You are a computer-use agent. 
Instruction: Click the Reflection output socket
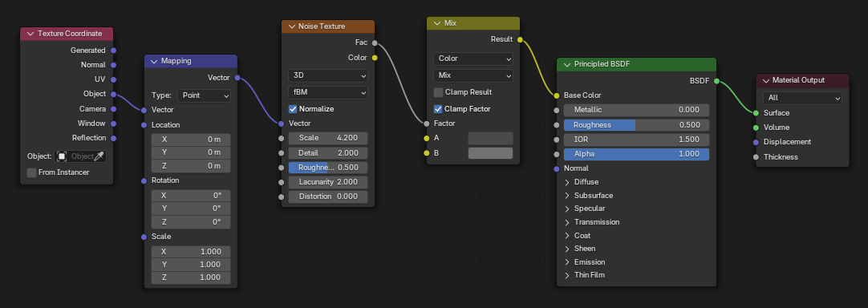pyautogui.click(x=113, y=138)
